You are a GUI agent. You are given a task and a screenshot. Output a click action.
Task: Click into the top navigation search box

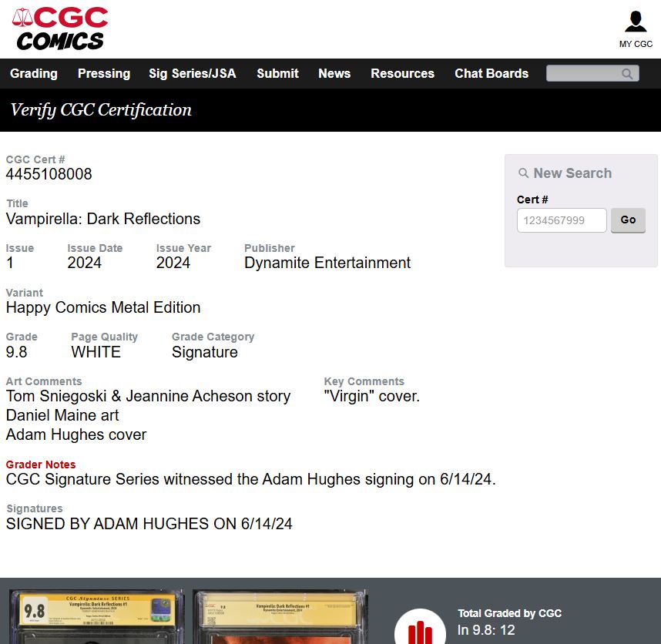[x=584, y=74]
